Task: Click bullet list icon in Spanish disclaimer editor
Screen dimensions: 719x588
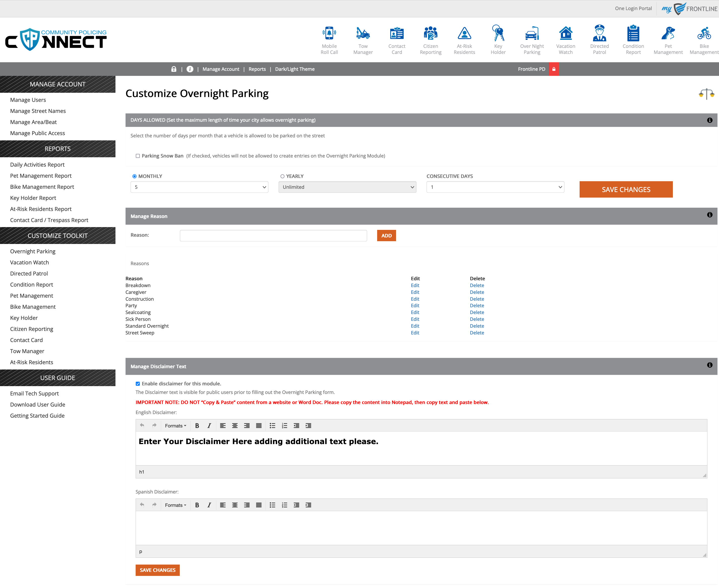Action: tap(272, 505)
